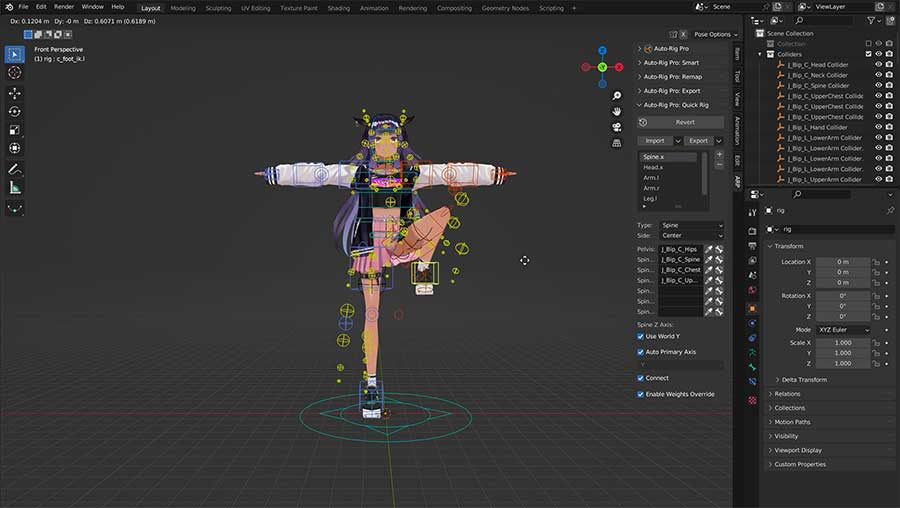This screenshot has height=508, width=900.
Task: Hide J_Bip_C_Head Collider with eye icon
Action: [x=878, y=65]
